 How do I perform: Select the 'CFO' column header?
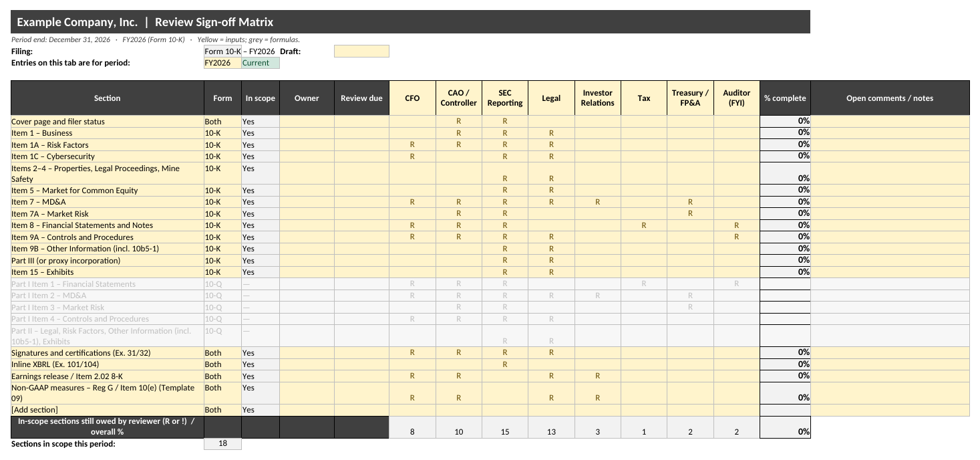(412, 98)
